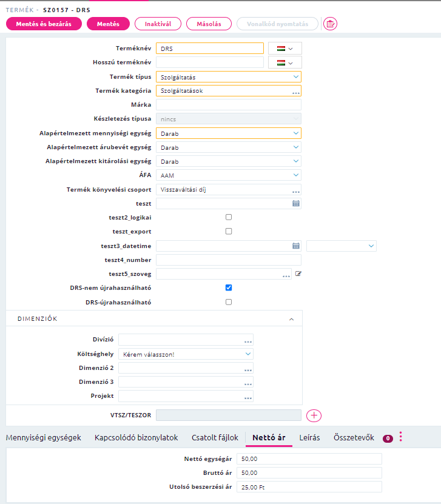Click the VTSZ/TESZOR field
Screen dimensions: 441x504
tap(229, 415)
